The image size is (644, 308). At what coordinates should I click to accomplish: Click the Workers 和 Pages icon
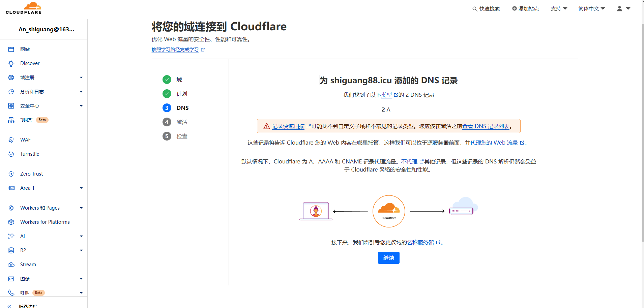coord(11,208)
